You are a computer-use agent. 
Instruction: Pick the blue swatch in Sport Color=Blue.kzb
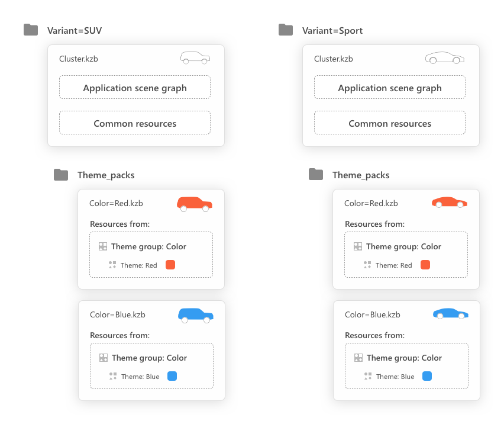(x=427, y=376)
